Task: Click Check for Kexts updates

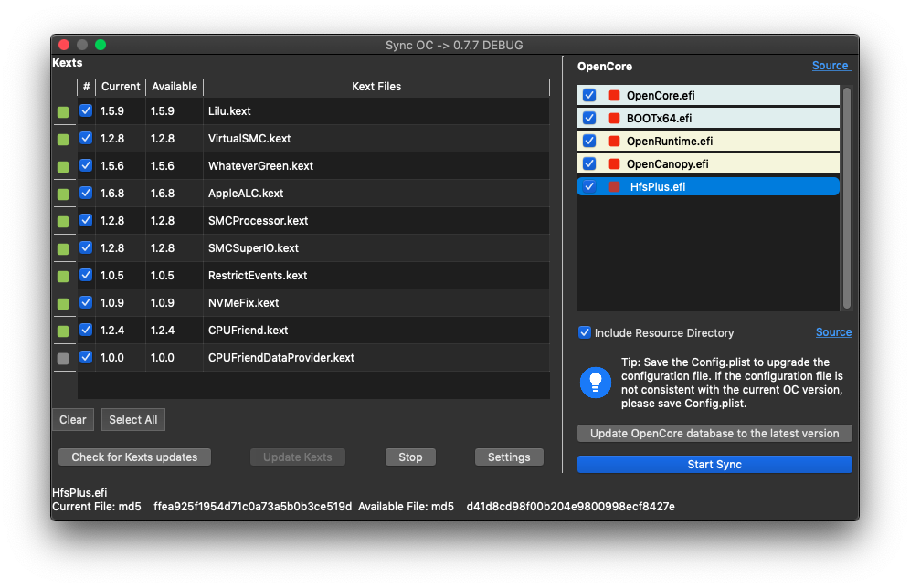Action: (x=134, y=457)
